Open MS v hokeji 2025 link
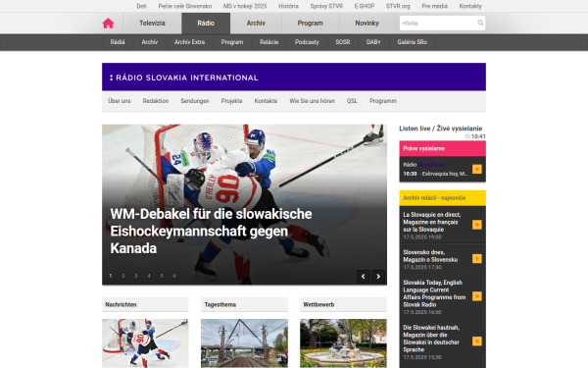Viewport: 588px width, 368px height. [245, 6]
